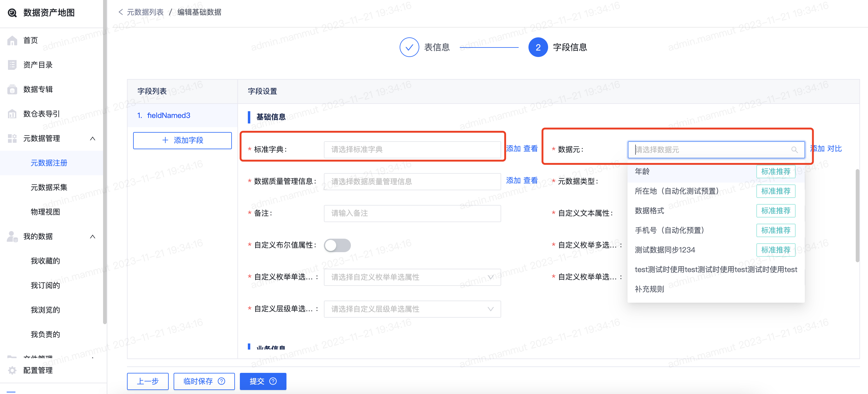
Task: Go to 元数据列表 breadcrumb
Action: pos(145,12)
